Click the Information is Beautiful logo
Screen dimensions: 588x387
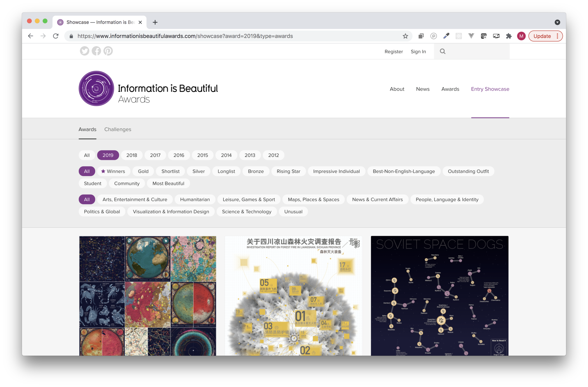click(x=96, y=89)
